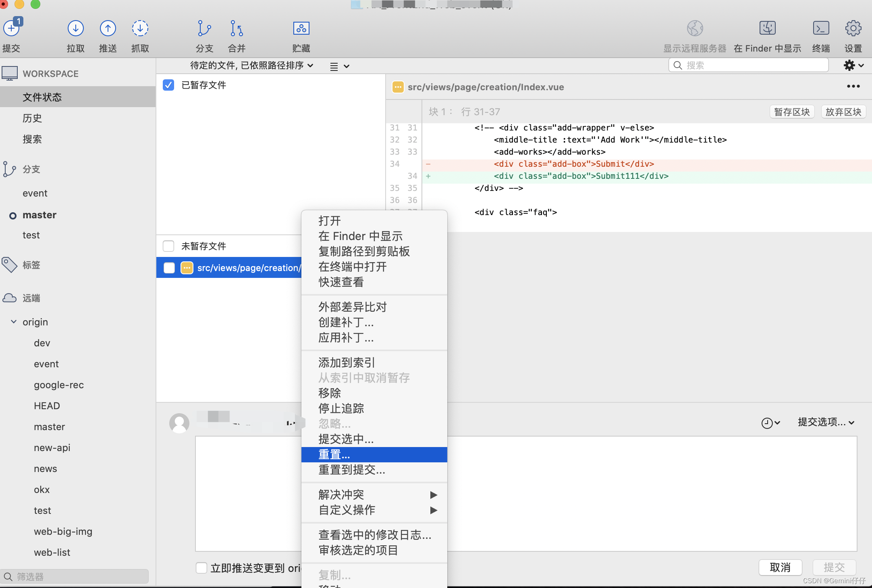
Task: Collapse the origin remote tree
Action: click(x=14, y=322)
